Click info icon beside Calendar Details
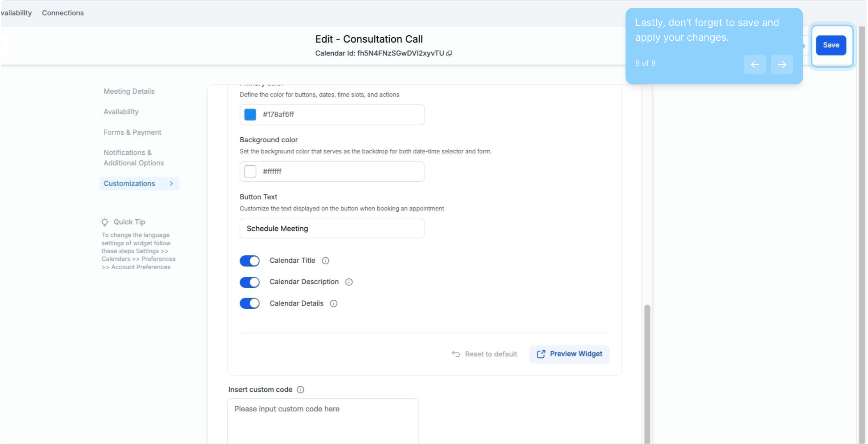 coord(334,303)
